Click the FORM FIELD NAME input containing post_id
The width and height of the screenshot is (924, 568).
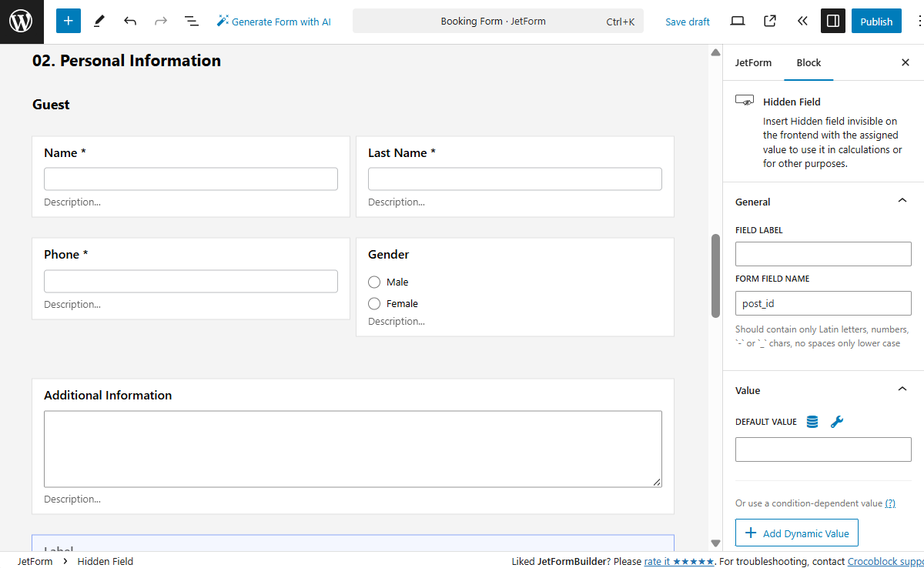pos(822,303)
